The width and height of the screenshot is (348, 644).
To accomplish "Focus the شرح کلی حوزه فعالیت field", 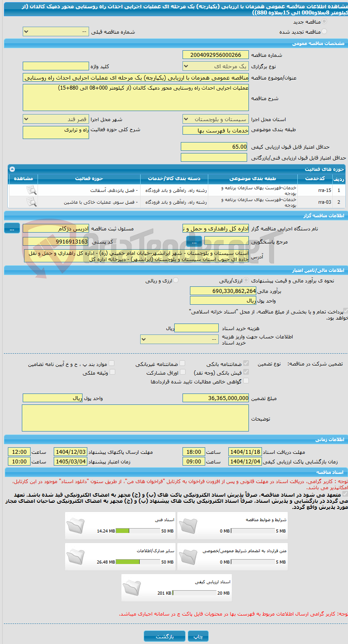I will 55,132.
